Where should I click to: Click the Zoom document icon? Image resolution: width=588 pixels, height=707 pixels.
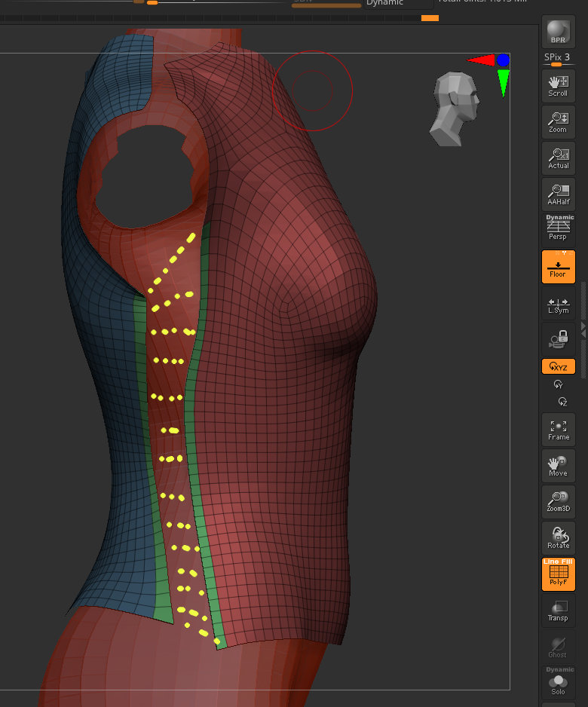click(558, 122)
